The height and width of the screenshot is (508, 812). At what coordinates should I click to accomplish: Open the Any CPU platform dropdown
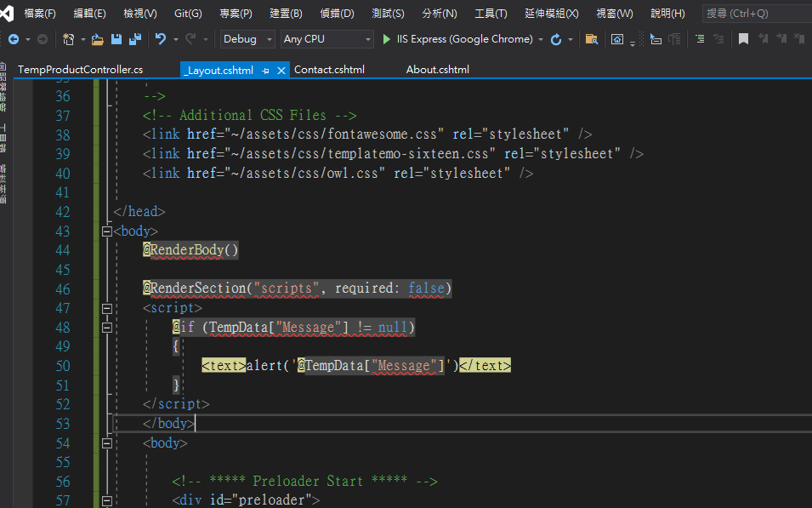coord(327,39)
